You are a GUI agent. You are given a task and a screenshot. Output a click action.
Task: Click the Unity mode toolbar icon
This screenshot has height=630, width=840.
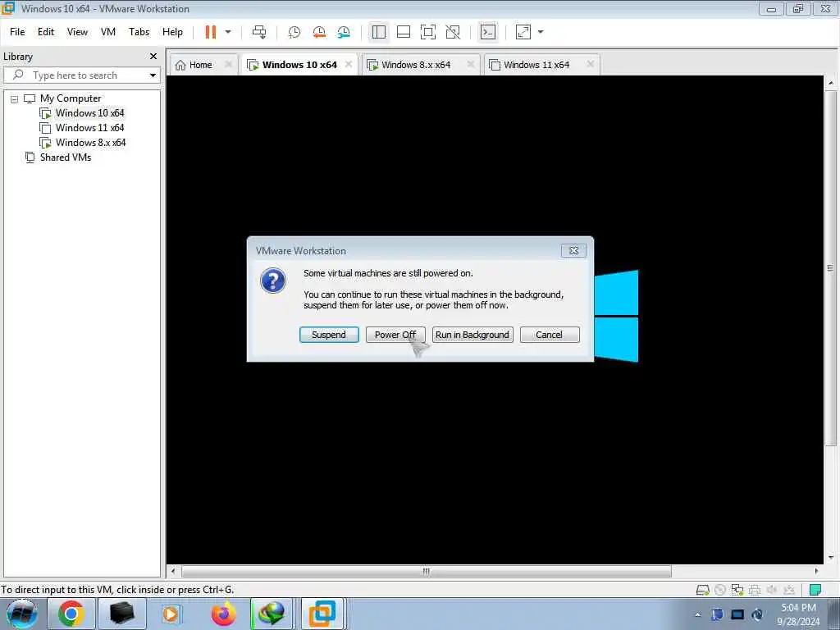pyautogui.click(x=453, y=32)
